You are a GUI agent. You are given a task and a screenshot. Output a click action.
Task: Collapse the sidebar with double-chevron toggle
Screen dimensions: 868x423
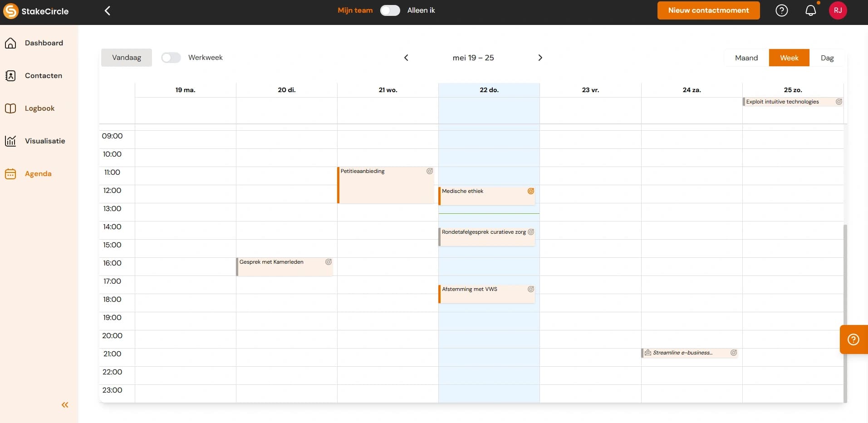64,405
